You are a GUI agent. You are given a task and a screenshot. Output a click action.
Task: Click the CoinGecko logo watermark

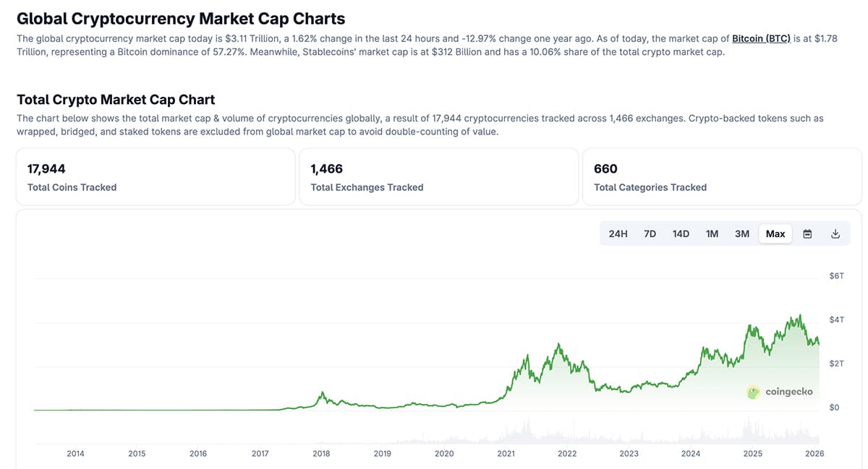(780, 392)
